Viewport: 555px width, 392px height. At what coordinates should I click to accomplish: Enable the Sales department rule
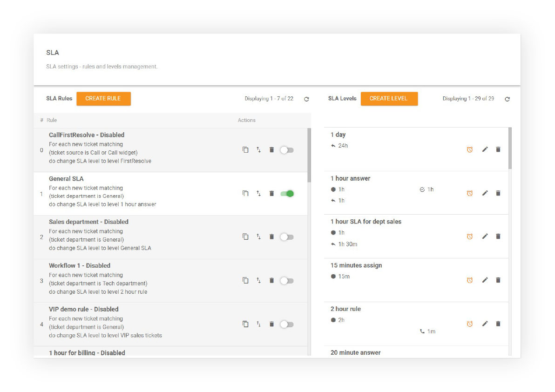(x=287, y=237)
